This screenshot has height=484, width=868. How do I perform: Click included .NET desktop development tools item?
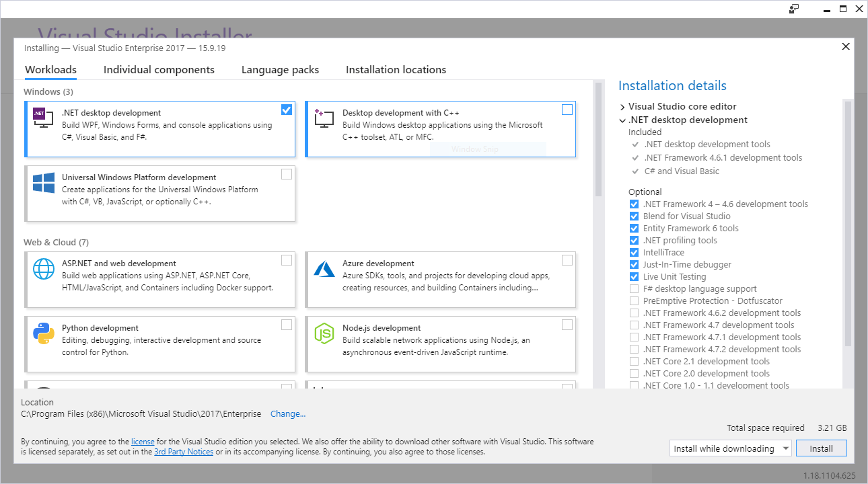(707, 145)
